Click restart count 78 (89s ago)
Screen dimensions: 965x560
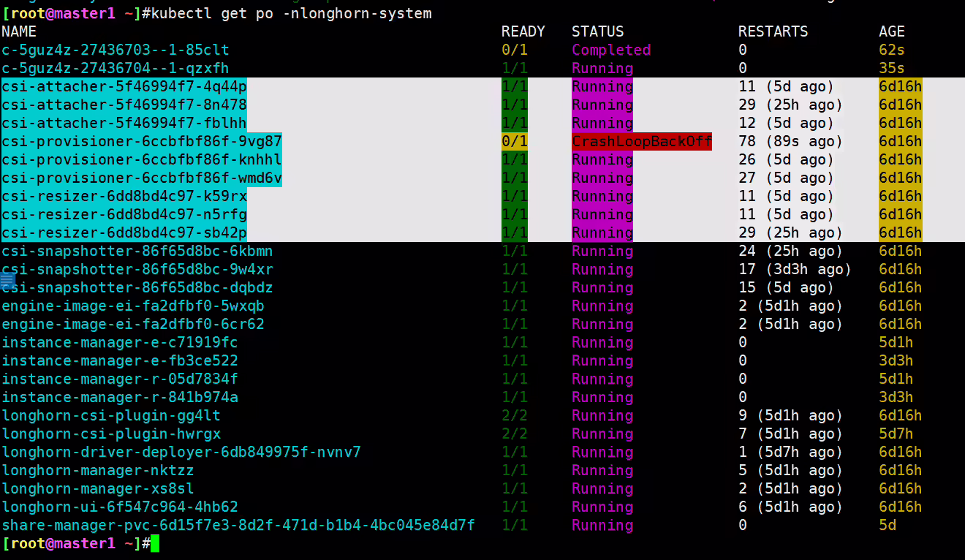pyautogui.click(x=791, y=141)
